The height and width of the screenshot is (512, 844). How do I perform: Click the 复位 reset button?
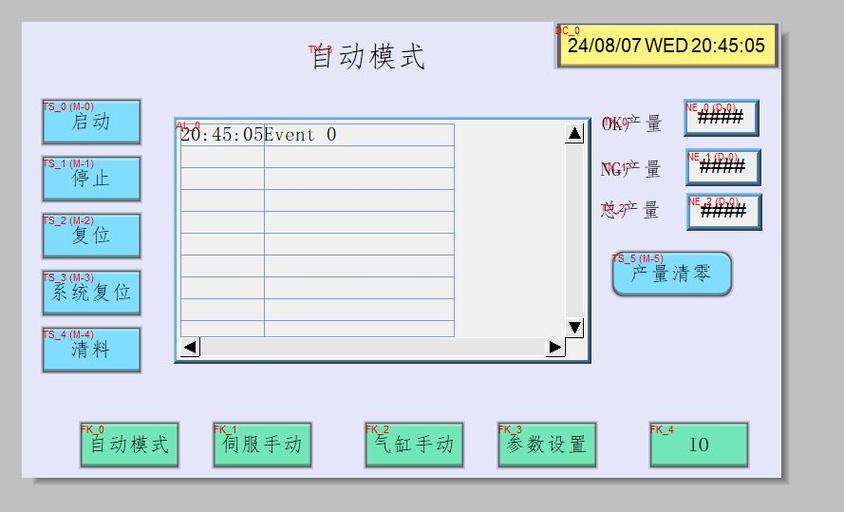(x=92, y=236)
